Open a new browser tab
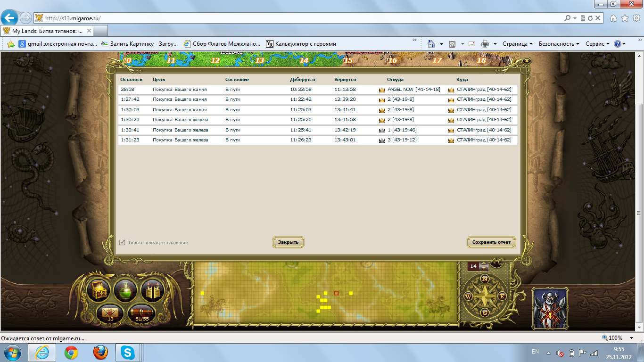This screenshot has height=362, width=644. point(101,31)
